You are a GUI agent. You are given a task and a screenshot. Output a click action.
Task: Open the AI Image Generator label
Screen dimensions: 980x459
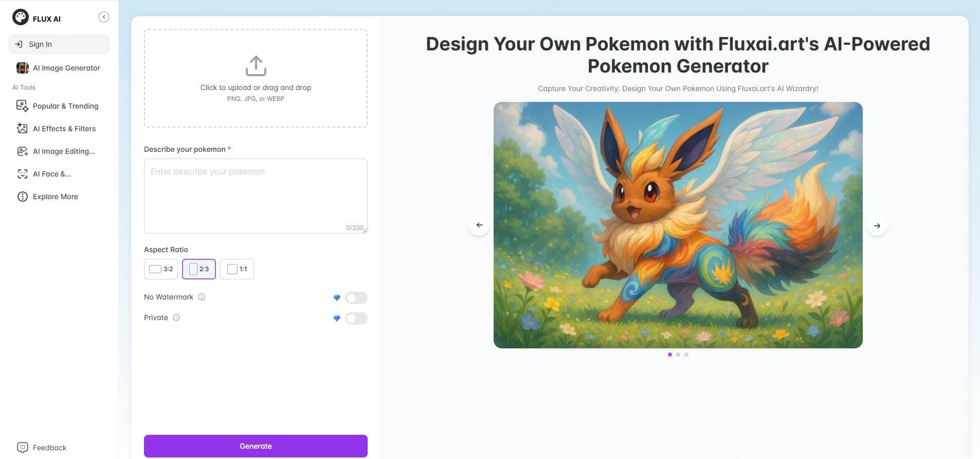pyautogui.click(x=66, y=68)
